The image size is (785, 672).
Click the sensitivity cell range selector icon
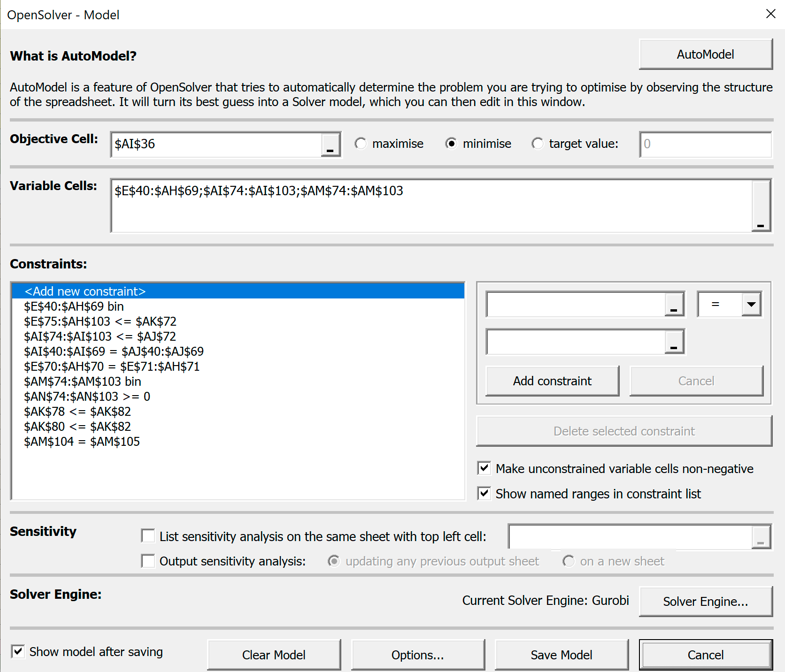pyautogui.click(x=761, y=537)
